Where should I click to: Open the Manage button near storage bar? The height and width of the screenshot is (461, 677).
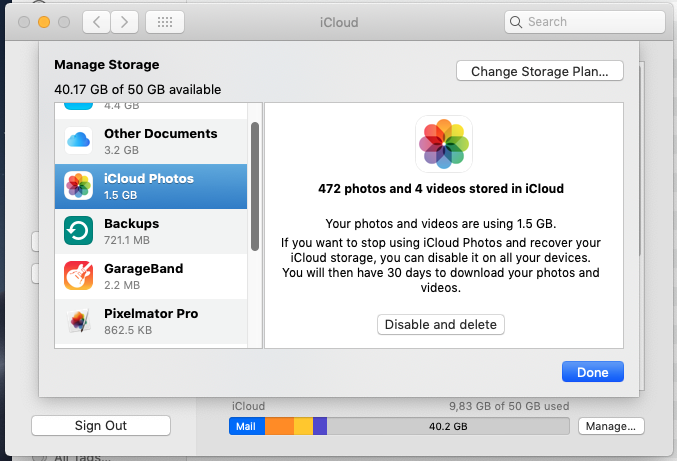(610, 426)
